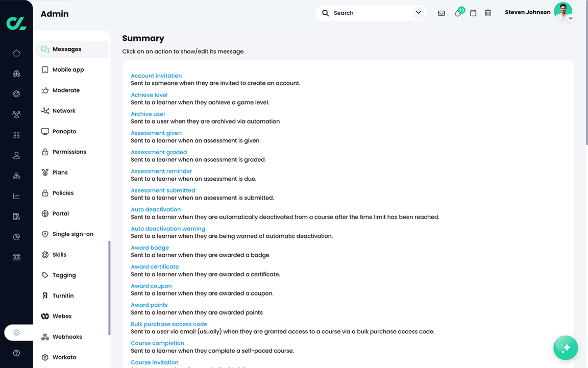
Task: Show the Assessment given message
Action: [156, 133]
